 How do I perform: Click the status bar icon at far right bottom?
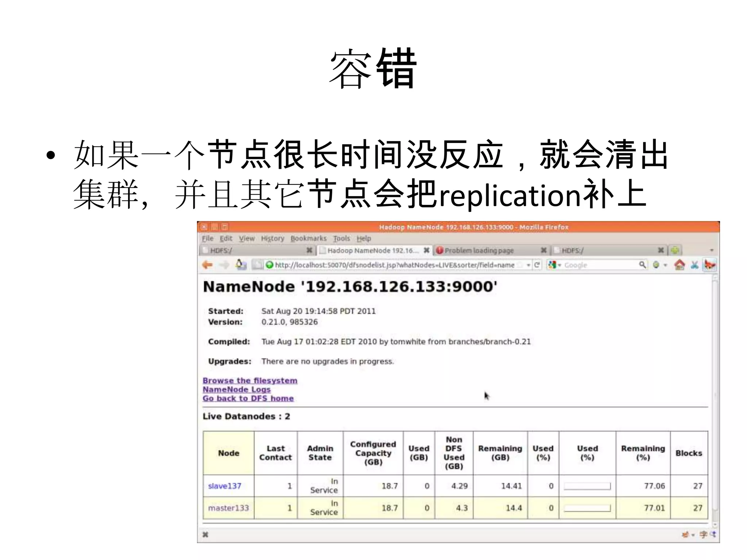click(714, 534)
